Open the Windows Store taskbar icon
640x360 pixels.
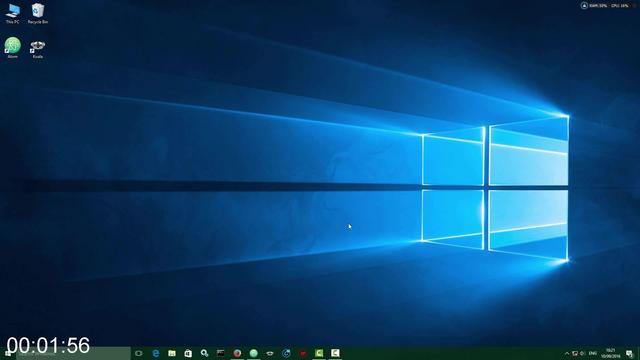188,353
